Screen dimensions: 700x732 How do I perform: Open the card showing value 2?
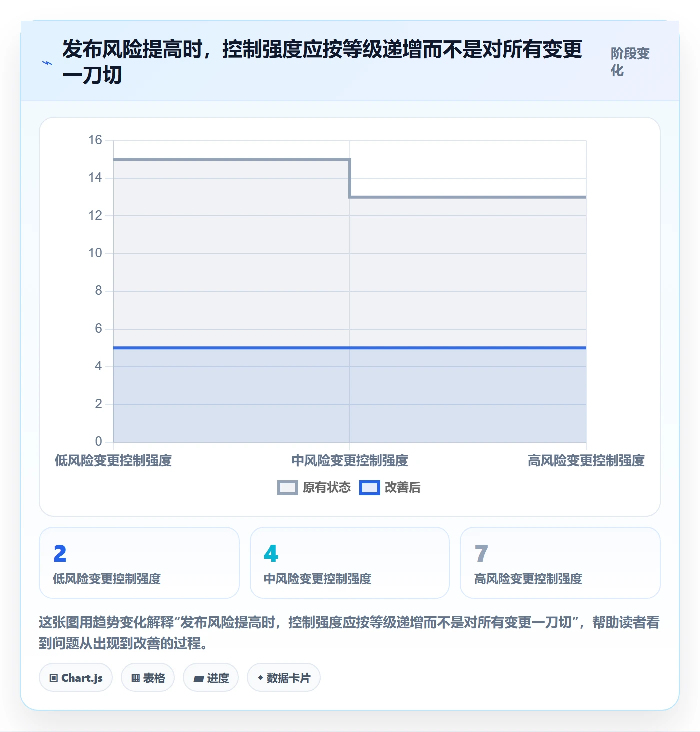(139, 563)
